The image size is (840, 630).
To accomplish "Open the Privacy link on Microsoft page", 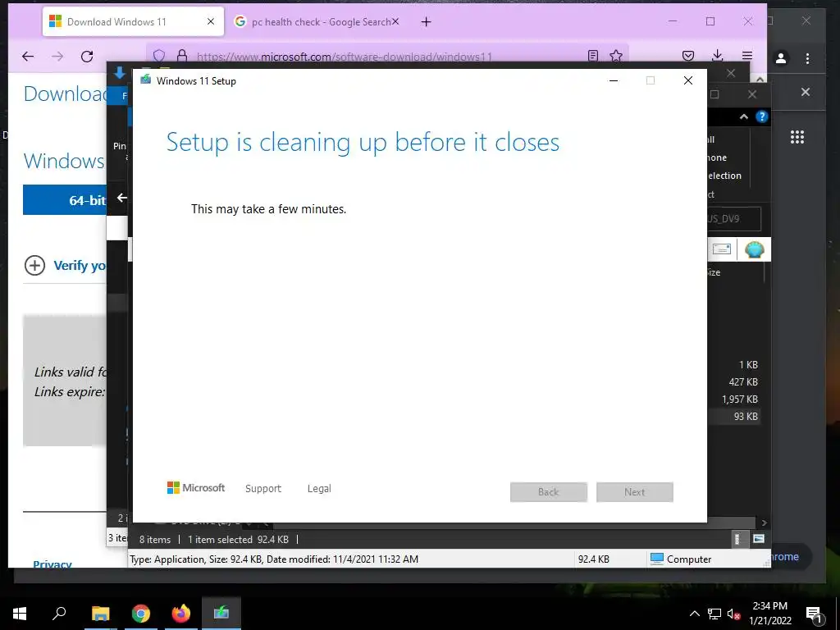I will click(x=52, y=564).
